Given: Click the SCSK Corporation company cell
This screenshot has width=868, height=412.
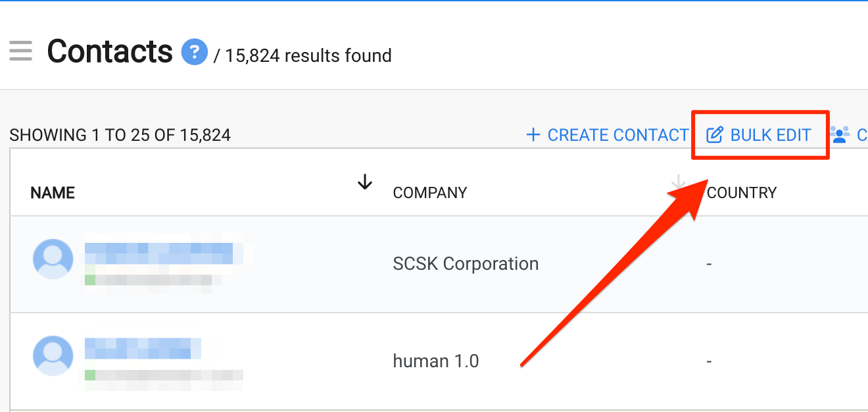Looking at the screenshot, I should click(466, 264).
